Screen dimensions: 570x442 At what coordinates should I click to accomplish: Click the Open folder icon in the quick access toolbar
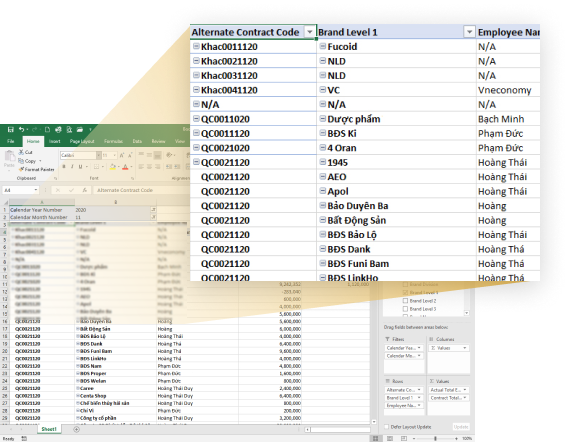click(80, 129)
